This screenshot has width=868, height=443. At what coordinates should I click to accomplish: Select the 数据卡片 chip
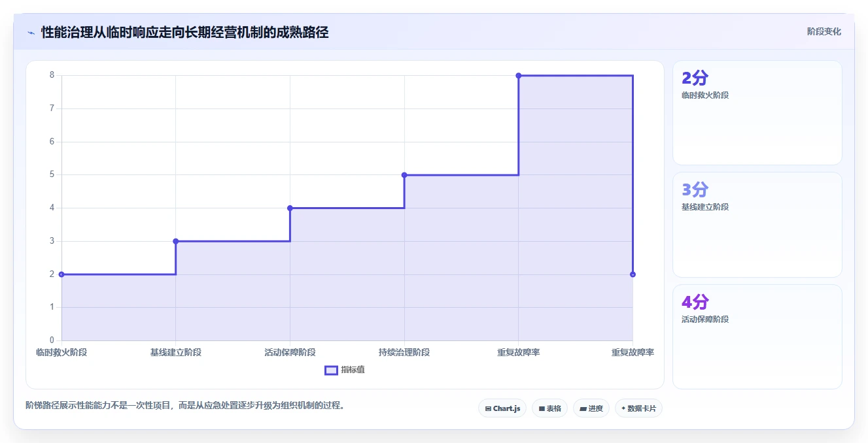click(638, 408)
